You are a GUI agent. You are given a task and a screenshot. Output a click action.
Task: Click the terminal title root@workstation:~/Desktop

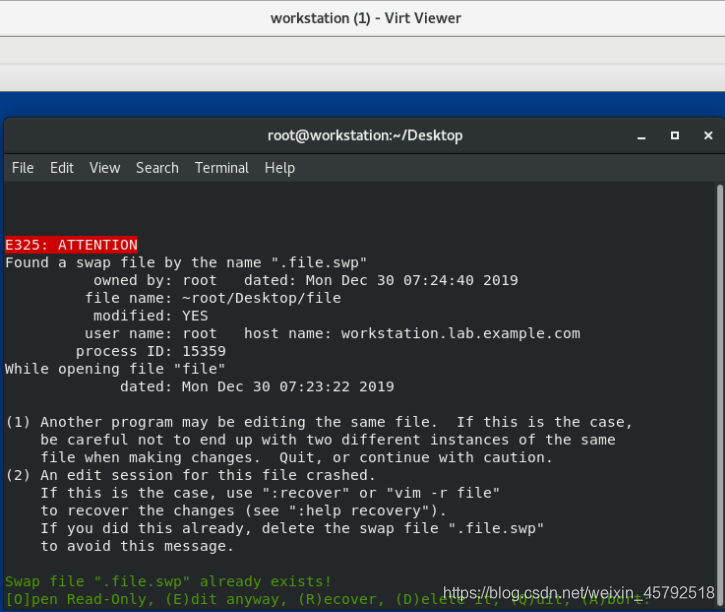tap(365, 135)
